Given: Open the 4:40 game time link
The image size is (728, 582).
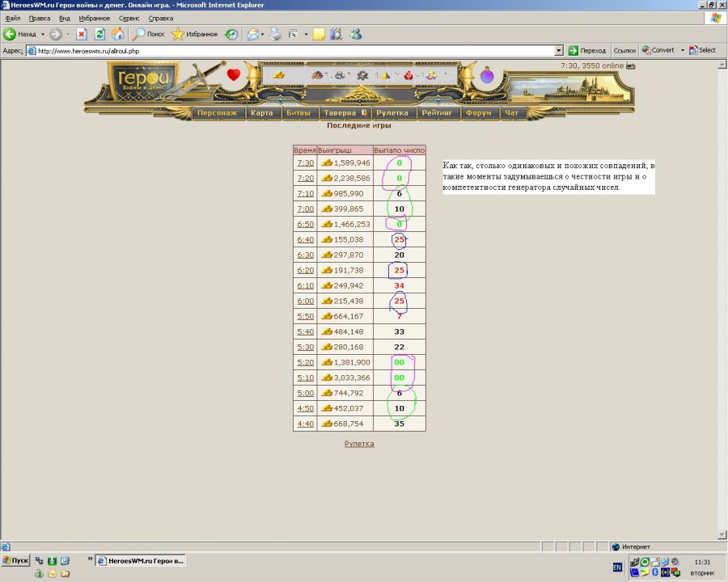Looking at the screenshot, I should [x=306, y=424].
